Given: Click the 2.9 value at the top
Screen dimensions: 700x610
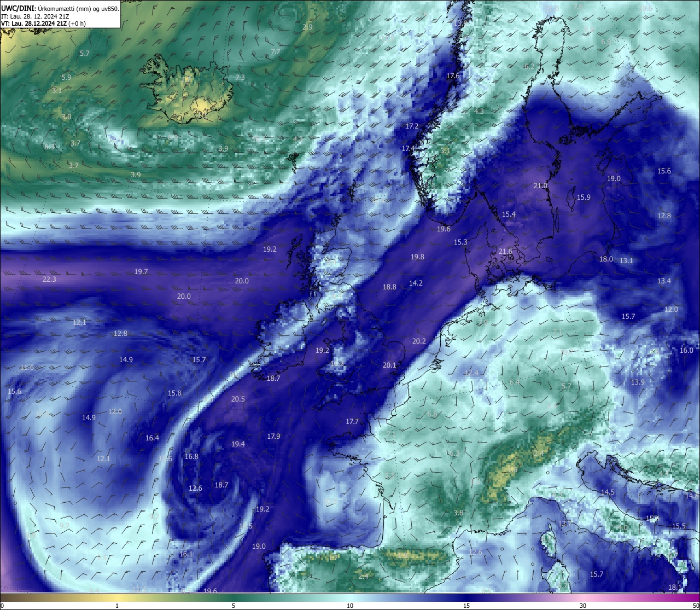Looking at the screenshot, I should pyautogui.click(x=307, y=27).
